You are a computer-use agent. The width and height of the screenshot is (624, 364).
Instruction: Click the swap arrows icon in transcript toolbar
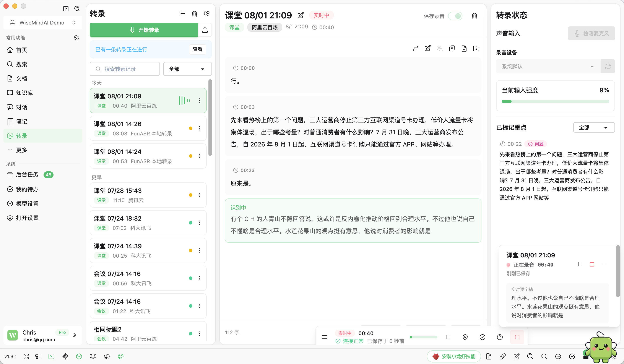(416, 49)
